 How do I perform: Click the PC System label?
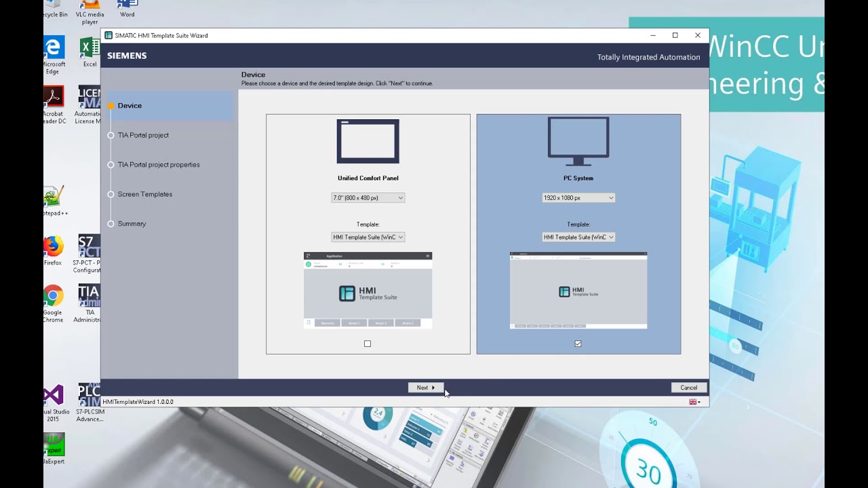pos(578,178)
